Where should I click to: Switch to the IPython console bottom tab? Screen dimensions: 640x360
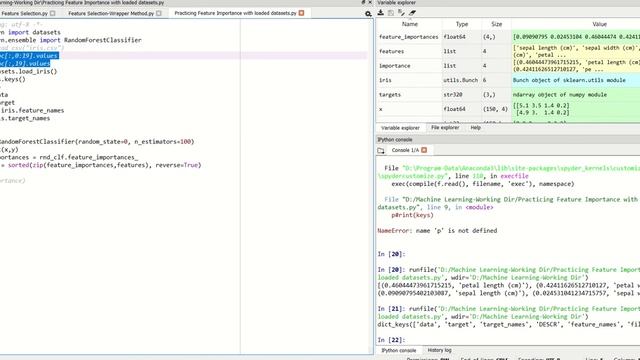399,350
